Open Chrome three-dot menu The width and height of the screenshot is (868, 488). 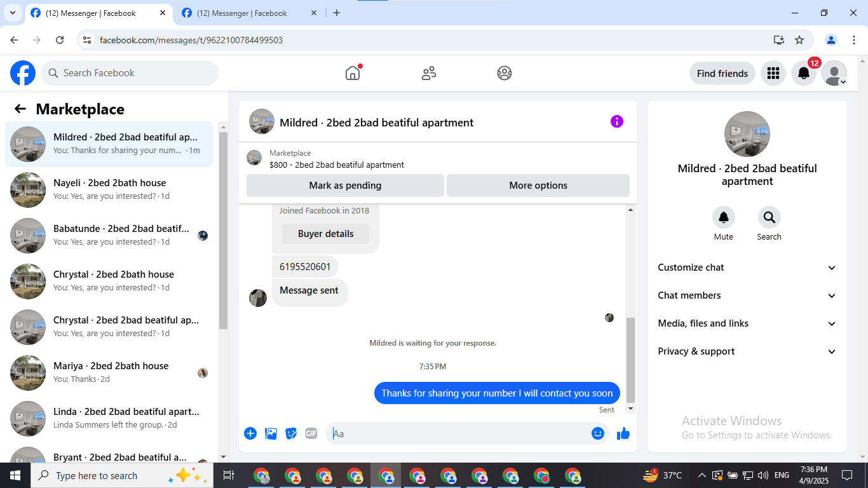[x=854, y=40]
